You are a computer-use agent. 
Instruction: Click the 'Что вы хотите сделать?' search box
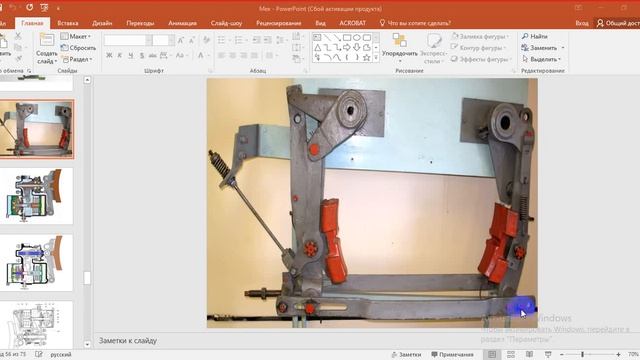416,23
